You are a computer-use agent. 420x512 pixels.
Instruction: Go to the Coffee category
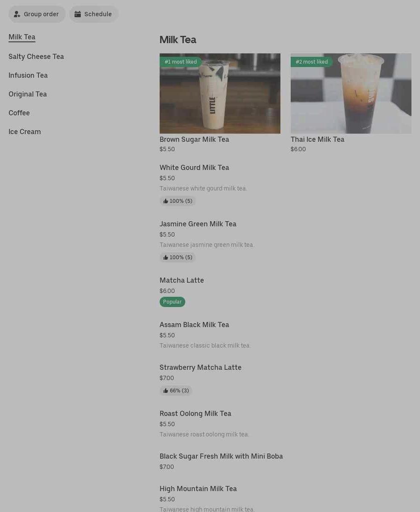pos(19,113)
